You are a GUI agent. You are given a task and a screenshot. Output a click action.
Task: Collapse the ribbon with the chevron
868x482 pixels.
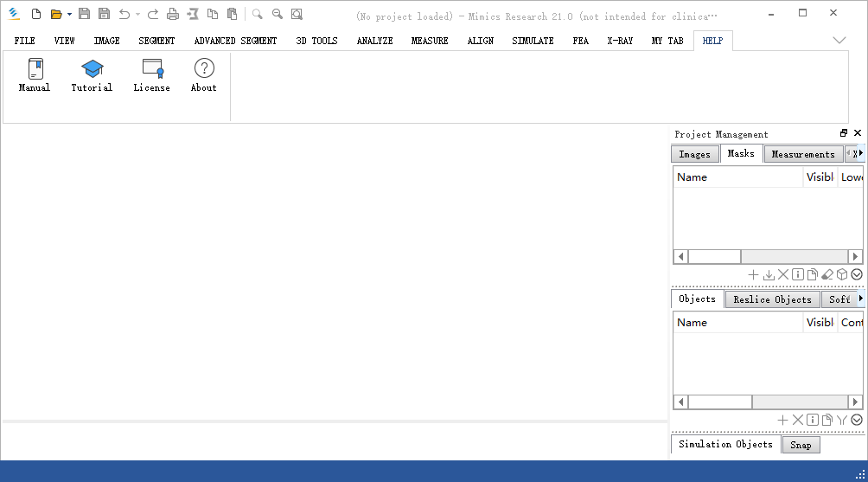tap(839, 40)
